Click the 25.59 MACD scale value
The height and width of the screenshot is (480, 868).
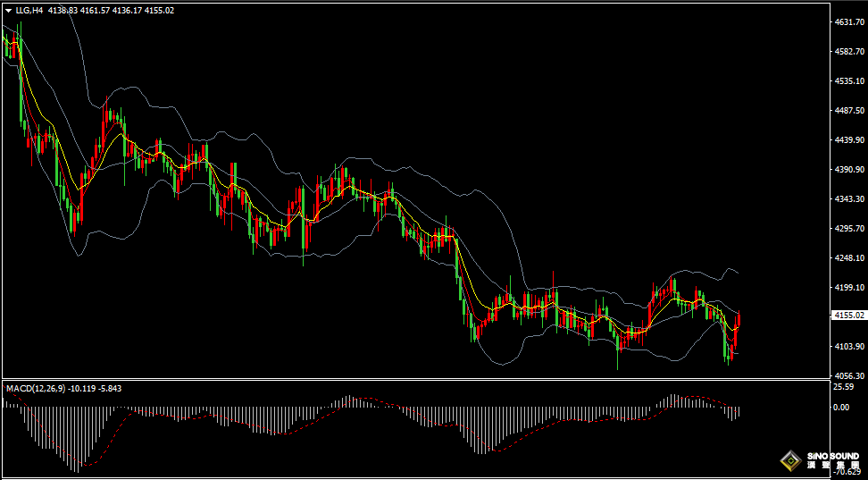pos(842,387)
